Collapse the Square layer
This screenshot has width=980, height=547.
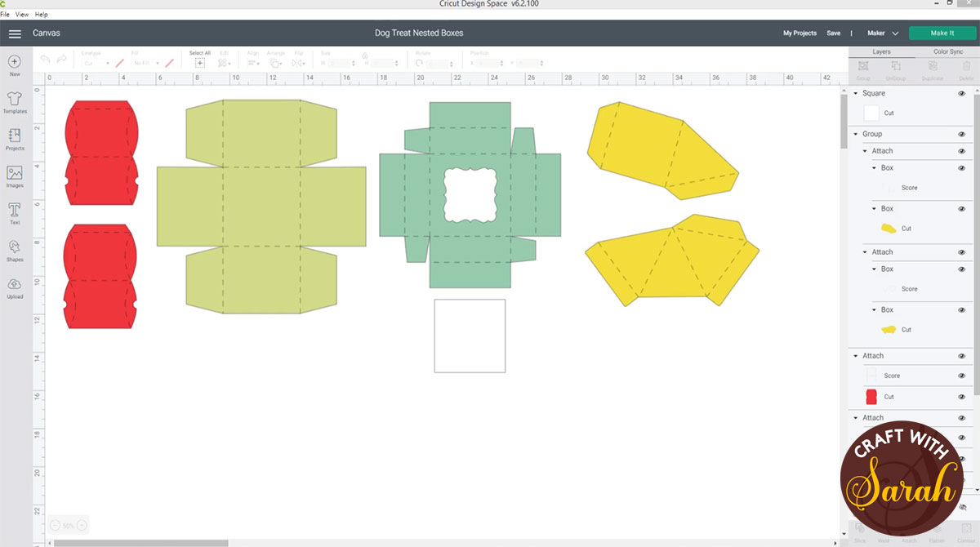(x=855, y=94)
